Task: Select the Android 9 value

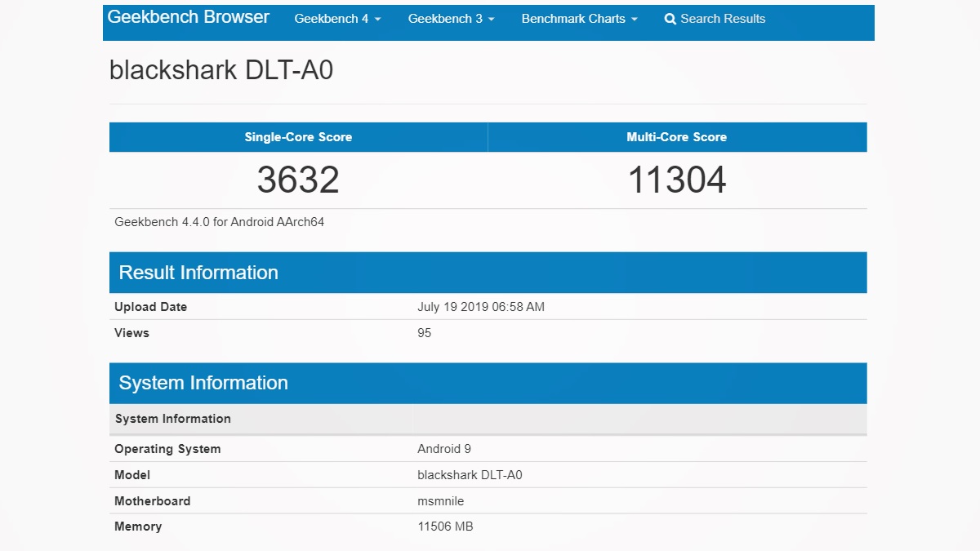Action: pyautogui.click(x=444, y=449)
